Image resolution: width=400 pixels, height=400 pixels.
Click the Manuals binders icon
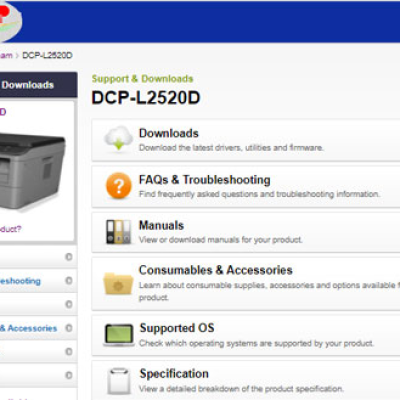pos(118,231)
